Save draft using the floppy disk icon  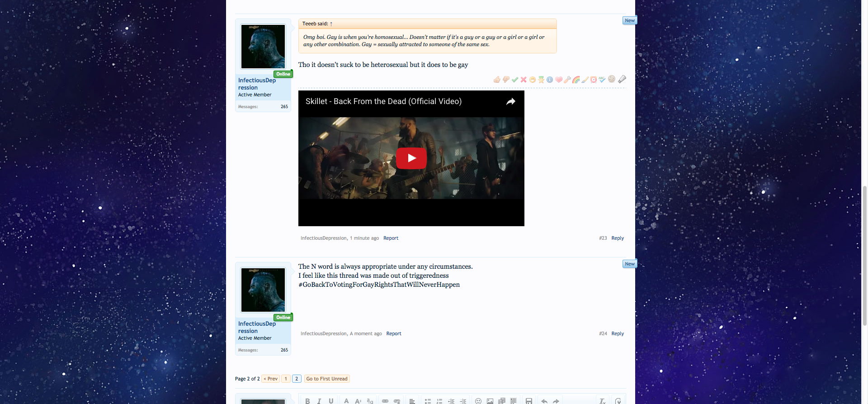tap(529, 401)
